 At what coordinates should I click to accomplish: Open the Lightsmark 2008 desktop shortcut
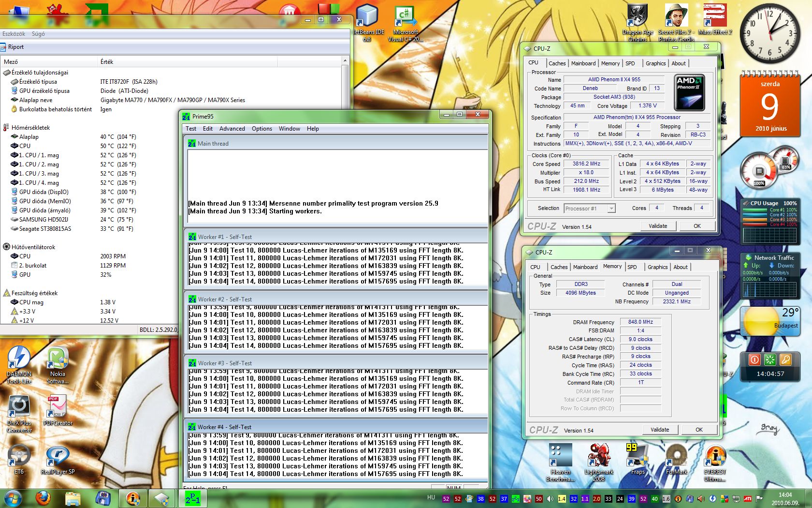coord(599,463)
